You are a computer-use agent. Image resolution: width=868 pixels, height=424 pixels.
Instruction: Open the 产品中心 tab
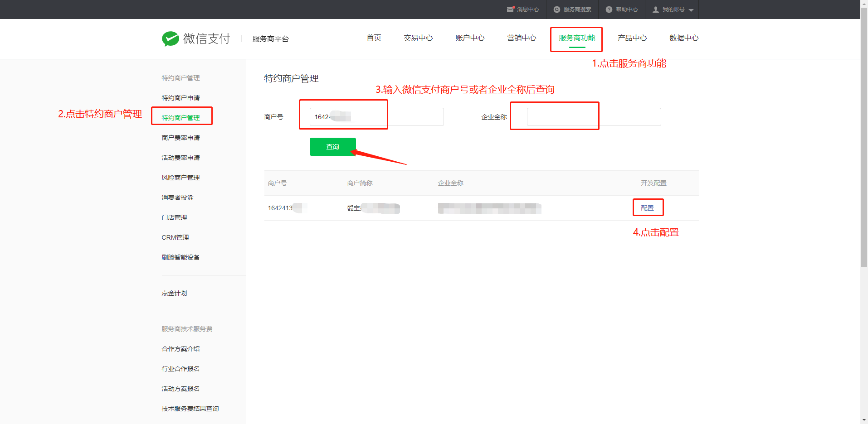pos(632,38)
